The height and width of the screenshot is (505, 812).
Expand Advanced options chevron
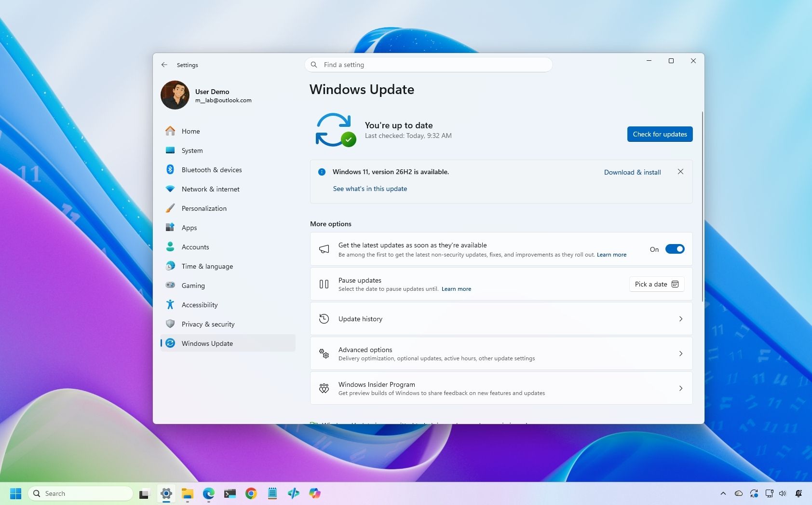[x=680, y=354]
